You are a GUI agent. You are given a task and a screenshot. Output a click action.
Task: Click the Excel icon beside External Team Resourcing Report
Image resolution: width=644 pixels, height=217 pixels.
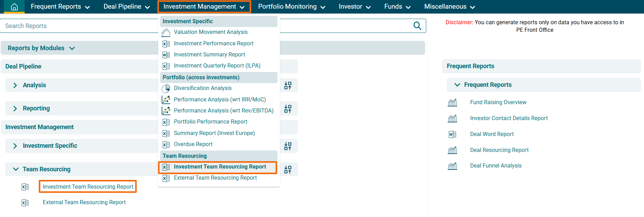pyautogui.click(x=25, y=202)
